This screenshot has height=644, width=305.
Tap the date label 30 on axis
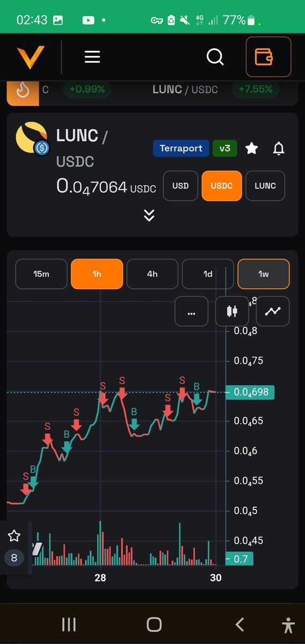coord(216,578)
